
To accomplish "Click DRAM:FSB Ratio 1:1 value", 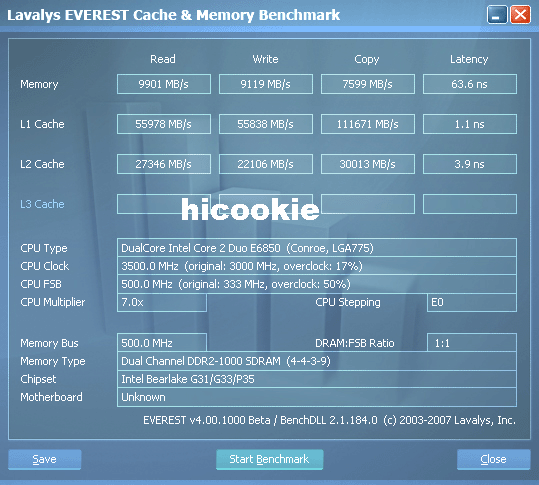I will click(472, 343).
